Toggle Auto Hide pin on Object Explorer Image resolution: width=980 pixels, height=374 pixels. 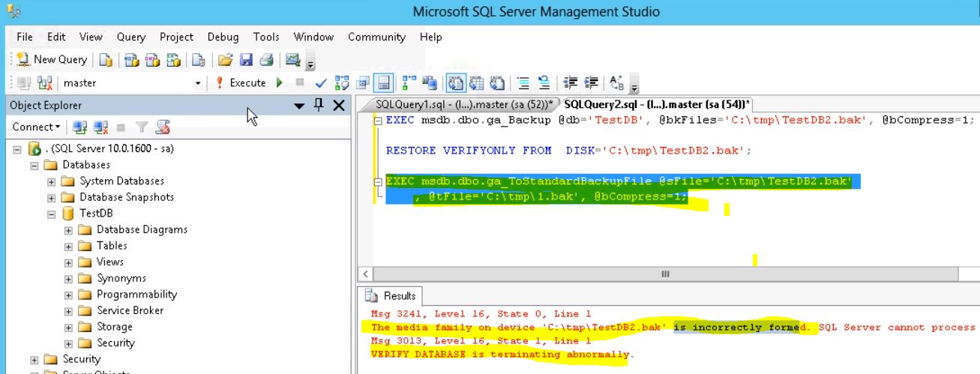tap(319, 105)
